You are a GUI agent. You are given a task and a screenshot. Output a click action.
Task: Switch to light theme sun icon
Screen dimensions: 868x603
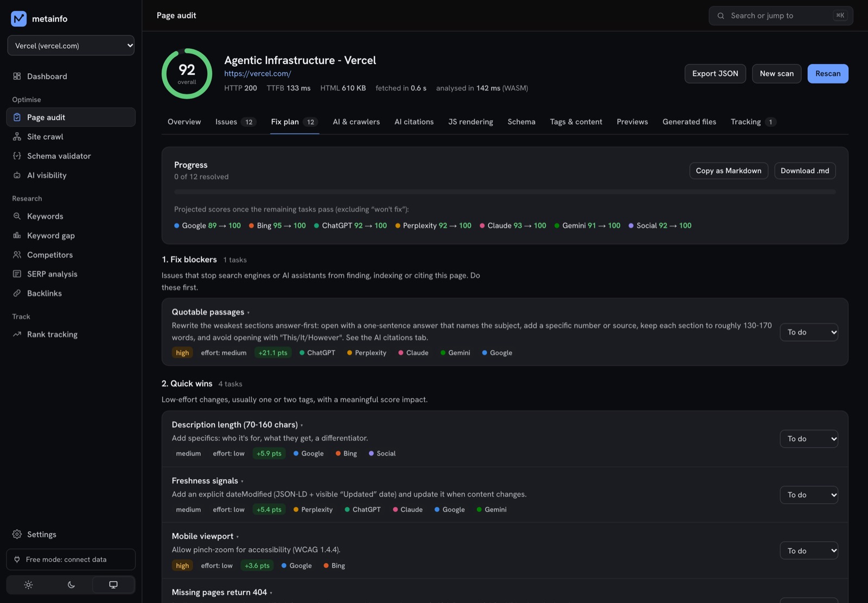click(x=28, y=585)
